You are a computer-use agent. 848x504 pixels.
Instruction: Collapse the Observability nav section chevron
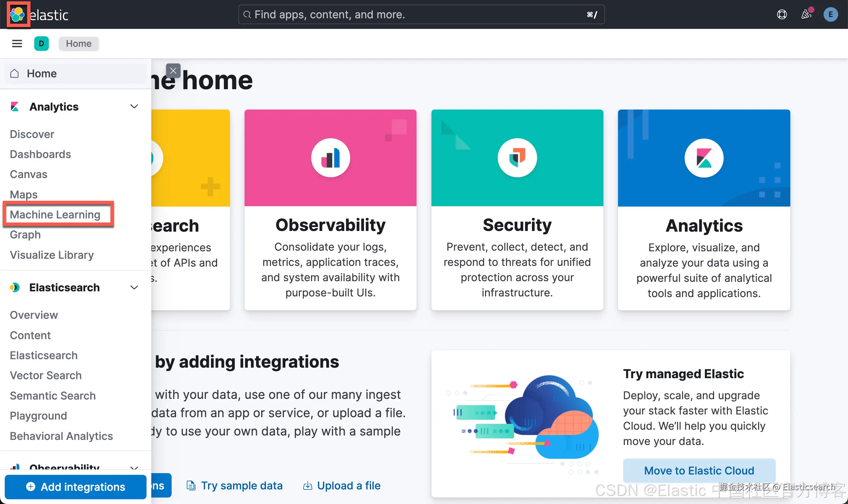tap(134, 467)
